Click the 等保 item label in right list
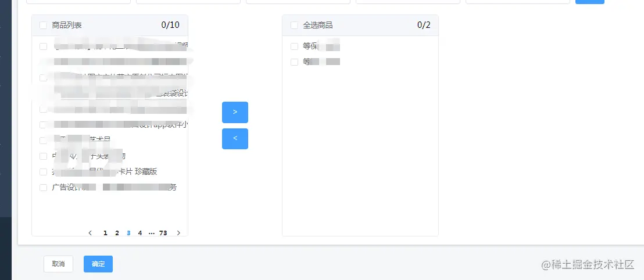This screenshot has height=280, width=644. pyautogui.click(x=321, y=46)
